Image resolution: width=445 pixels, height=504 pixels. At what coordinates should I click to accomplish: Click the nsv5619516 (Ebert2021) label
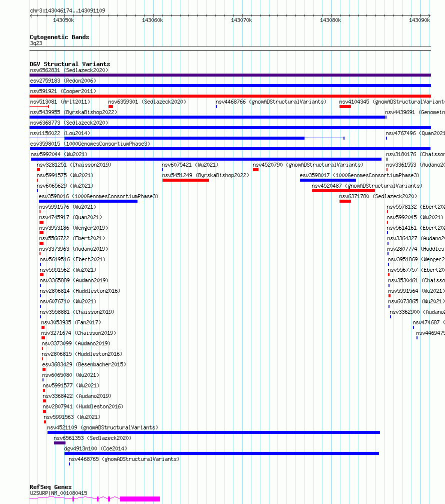pyautogui.click(x=72, y=259)
